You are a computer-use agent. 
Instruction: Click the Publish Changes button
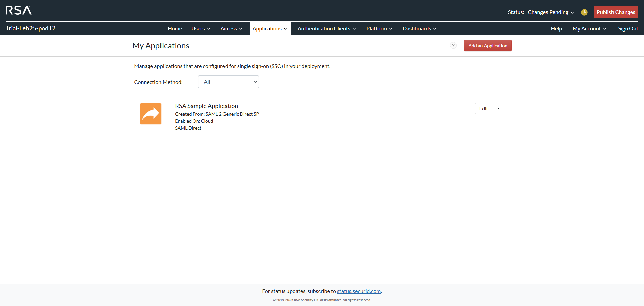pos(616,12)
